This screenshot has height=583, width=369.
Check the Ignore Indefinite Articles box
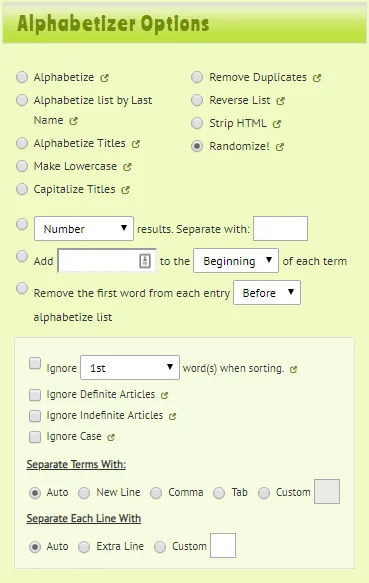pos(35,416)
